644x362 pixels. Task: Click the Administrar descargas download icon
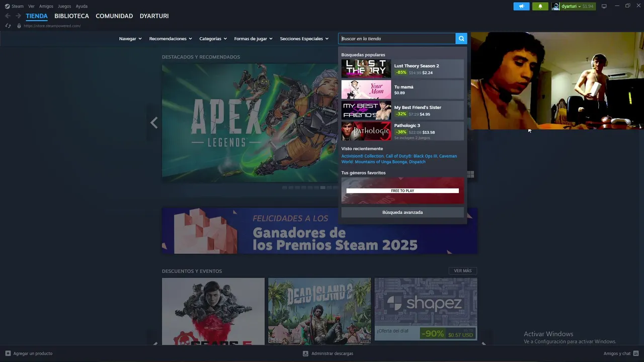305,353
